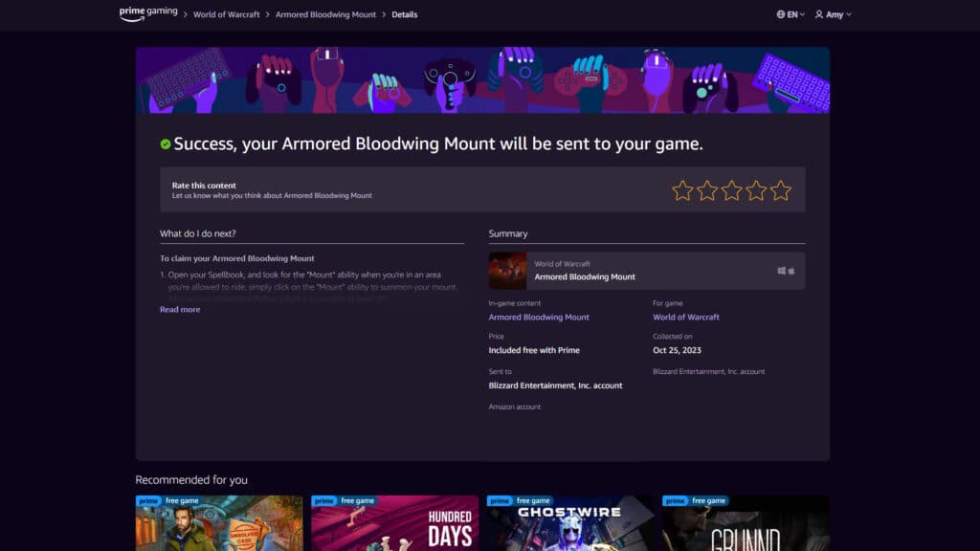
Task: Click the Armored Bloodwing Mount summary thumbnail
Action: point(507,271)
